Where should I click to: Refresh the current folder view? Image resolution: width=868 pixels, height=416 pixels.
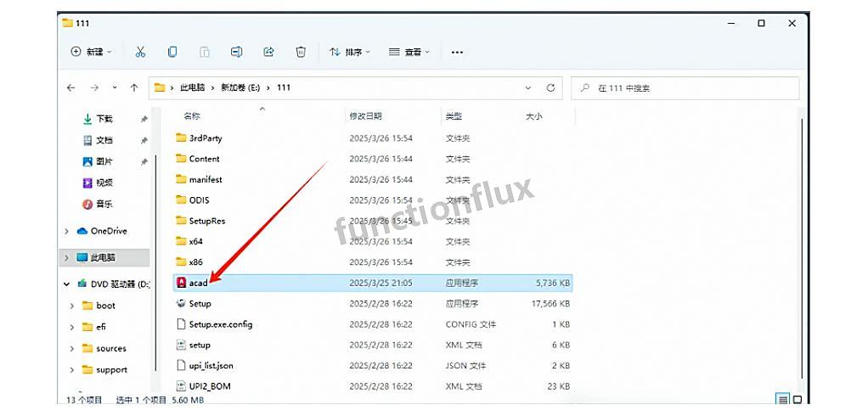pyautogui.click(x=550, y=87)
